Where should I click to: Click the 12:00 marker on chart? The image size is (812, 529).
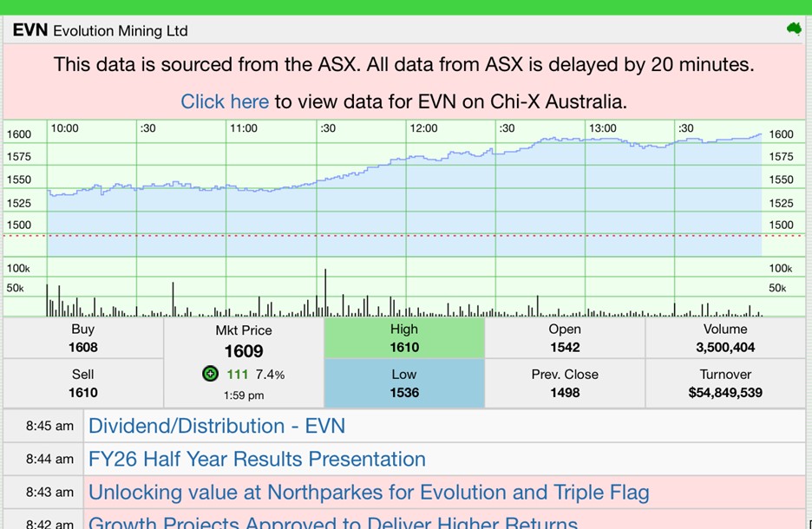[423, 128]
